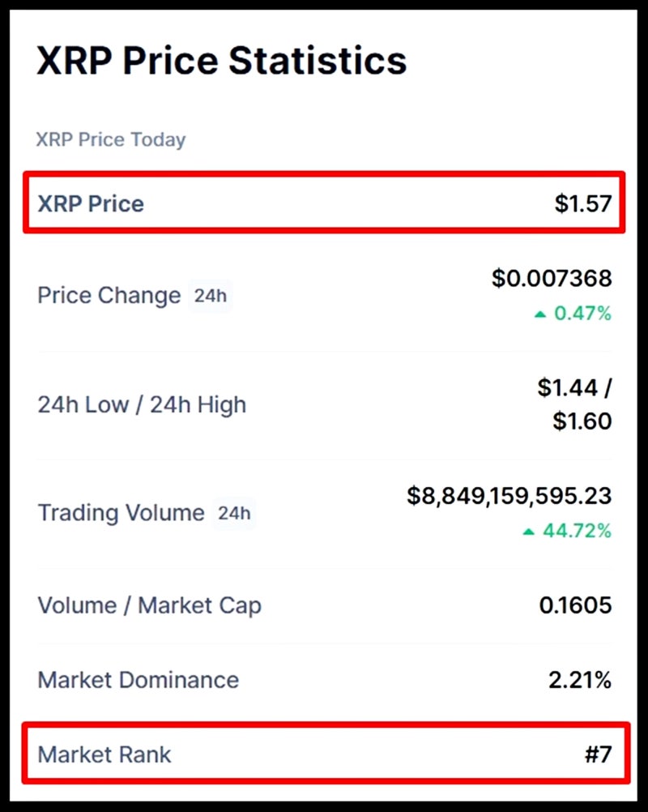Click the XRP Price Statistics heading
This screenshot has width=648, height=812.
[222, 61]
